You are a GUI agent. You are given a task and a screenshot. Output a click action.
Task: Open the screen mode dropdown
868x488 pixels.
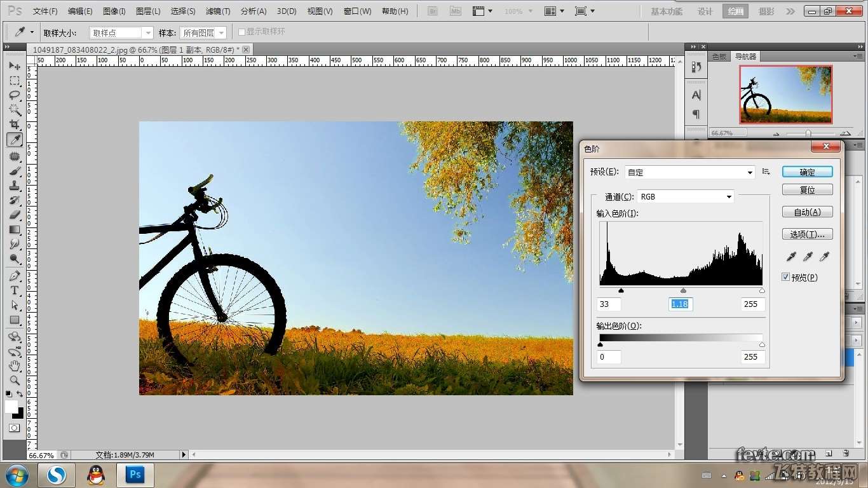coord(585,11)
